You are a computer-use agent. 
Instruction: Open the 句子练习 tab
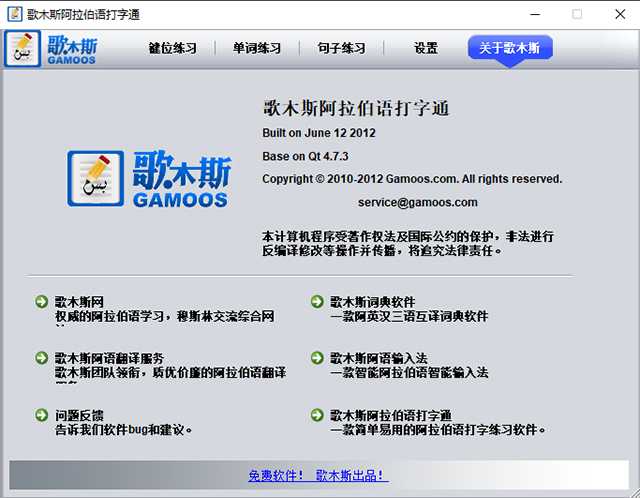(341, 48)
